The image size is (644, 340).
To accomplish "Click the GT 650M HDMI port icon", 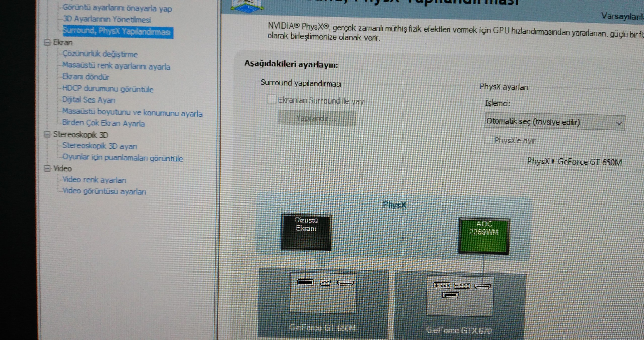I will pos(345,283).
